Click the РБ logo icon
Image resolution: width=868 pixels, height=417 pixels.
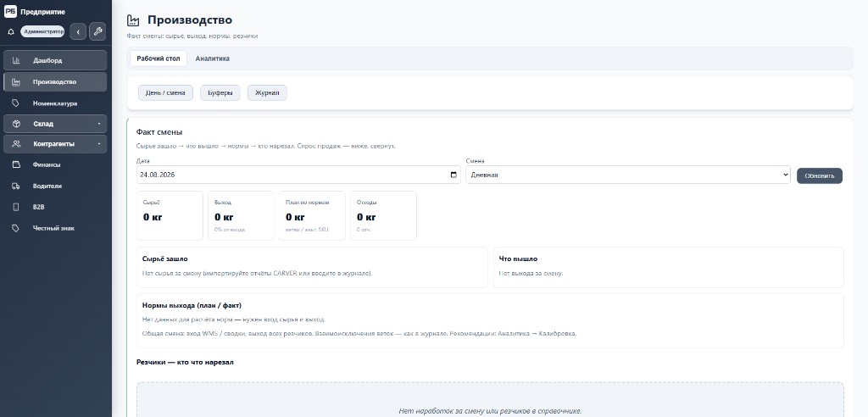click(x=10, y=12)
